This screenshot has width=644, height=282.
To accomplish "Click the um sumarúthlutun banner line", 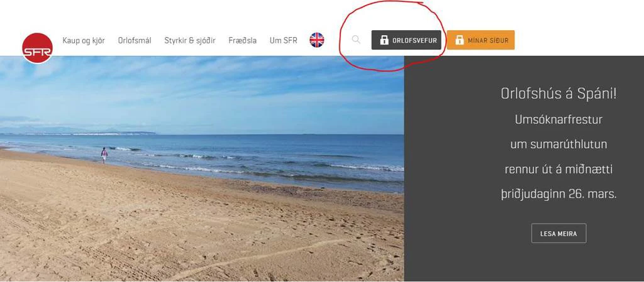I will coord(558,144).
